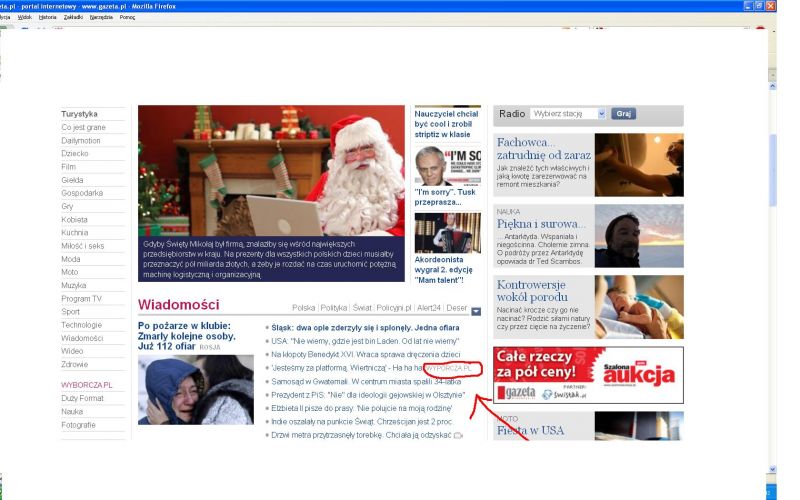Viewport: 800px width, 500px height.
Task: Open the Kontrowersje wokół porodu article
Action: [532, 291]
